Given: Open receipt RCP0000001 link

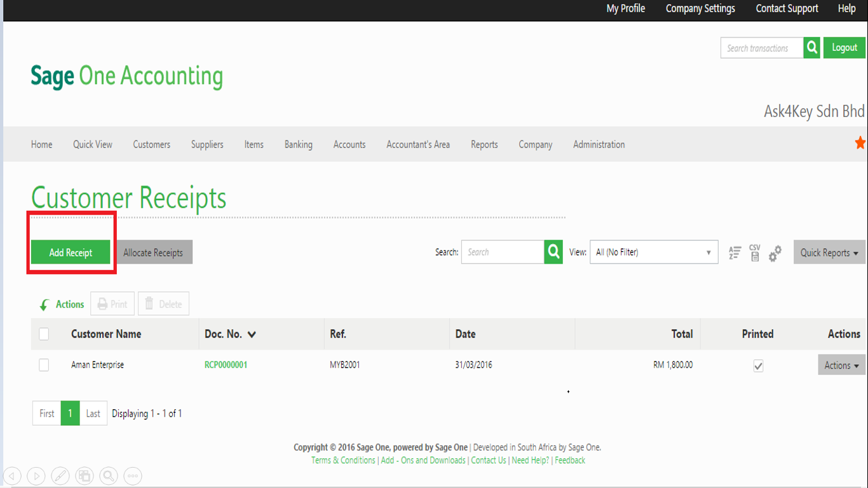Looking at the screenshot, I should (226, 365).
